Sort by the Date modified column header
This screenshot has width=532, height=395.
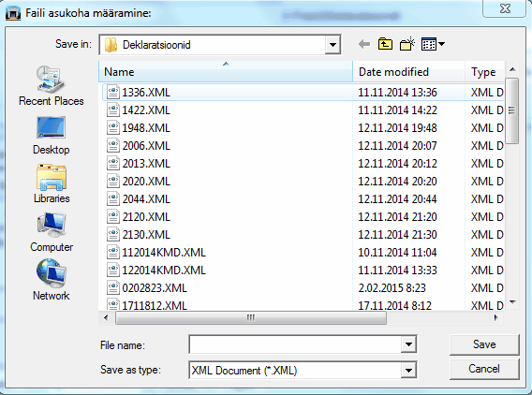[x=409, y=72]
